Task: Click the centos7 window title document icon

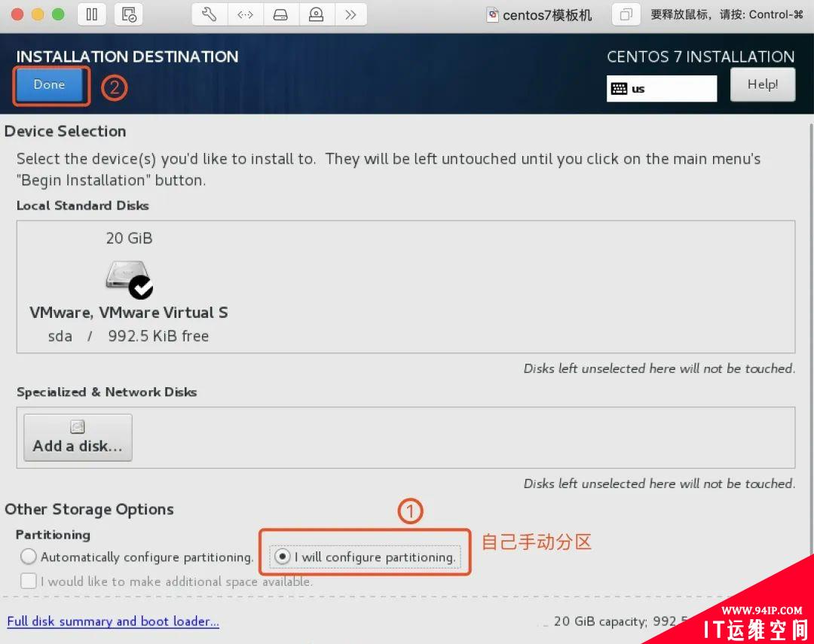Action: pyautogui.click(x=492, y=15)
